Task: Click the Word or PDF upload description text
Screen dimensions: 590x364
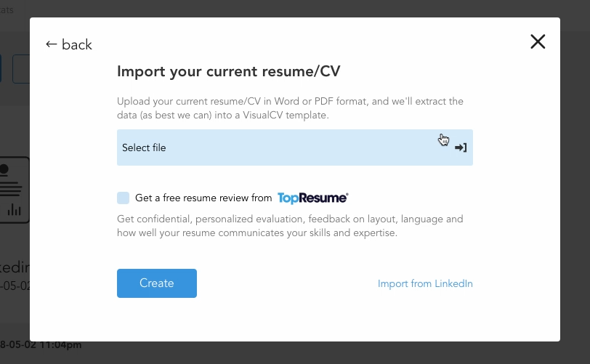Action: [290, 108]
